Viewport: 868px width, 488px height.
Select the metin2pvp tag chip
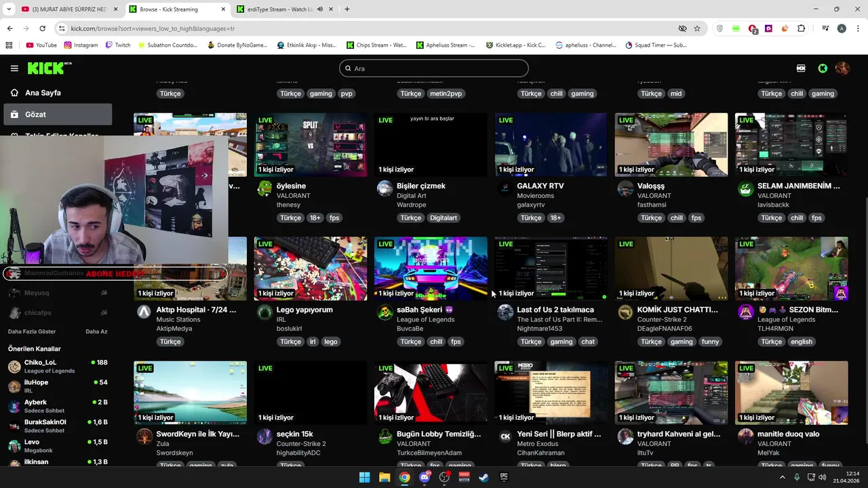point(446,94)
